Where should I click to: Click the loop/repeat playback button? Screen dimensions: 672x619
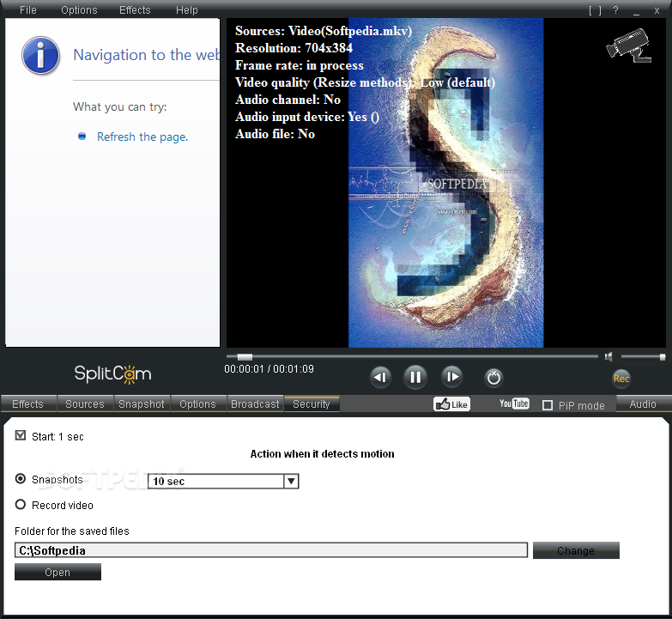[493, 377]
